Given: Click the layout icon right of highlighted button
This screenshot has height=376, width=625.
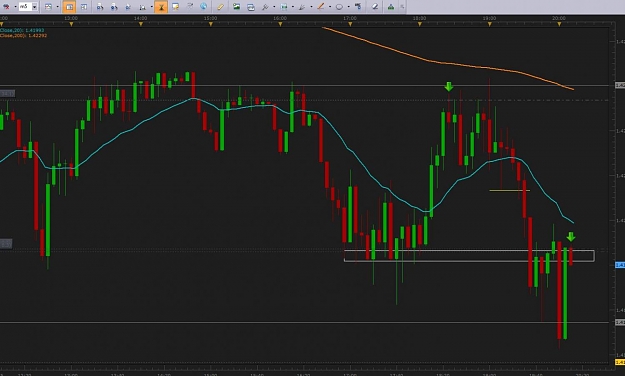Looking at the screenshot, I should pos(84,6).
